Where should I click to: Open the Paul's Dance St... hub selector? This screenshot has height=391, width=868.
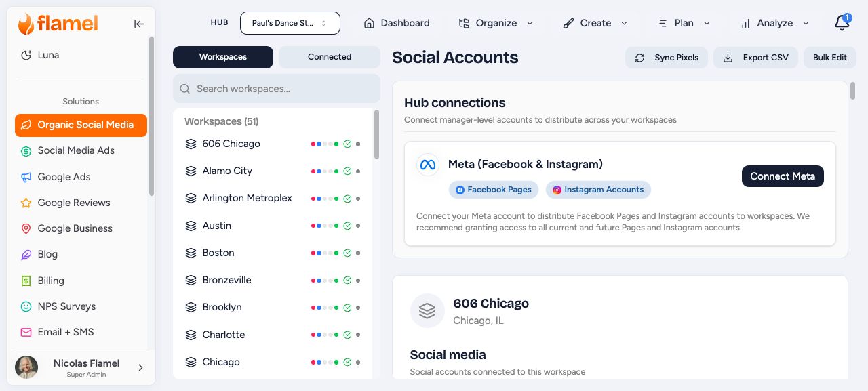(290, 23)
